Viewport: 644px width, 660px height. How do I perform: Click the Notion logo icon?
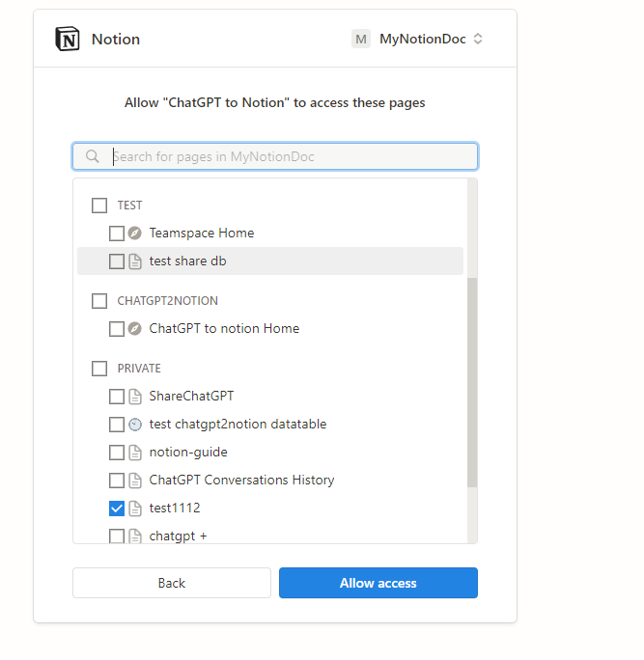coord(68,39)
